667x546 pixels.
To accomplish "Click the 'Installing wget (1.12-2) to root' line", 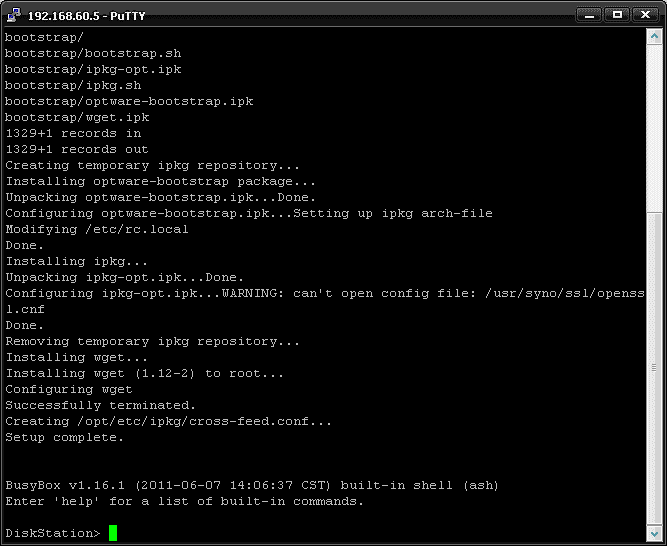I will (x=144, y=373).
